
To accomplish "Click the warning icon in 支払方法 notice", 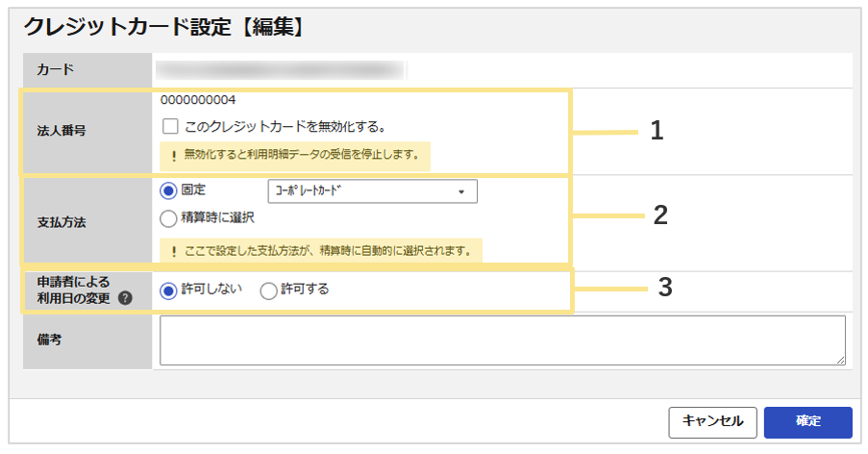I will [174, 252].
